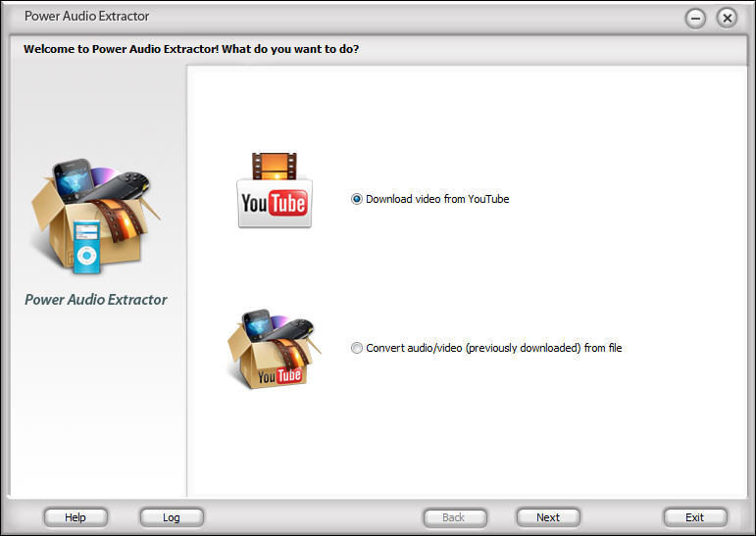Minimize the Power Audio Extractor window

tap(695, 19)
